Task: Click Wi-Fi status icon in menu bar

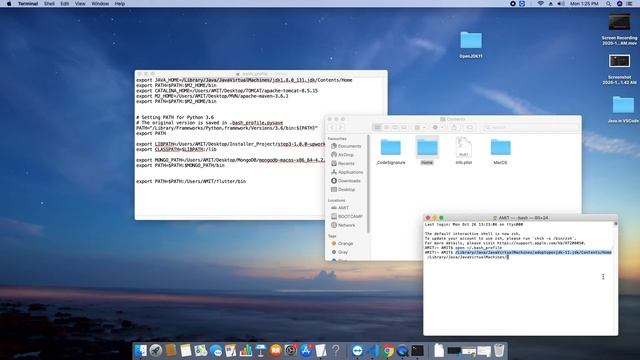Action: 540,4
